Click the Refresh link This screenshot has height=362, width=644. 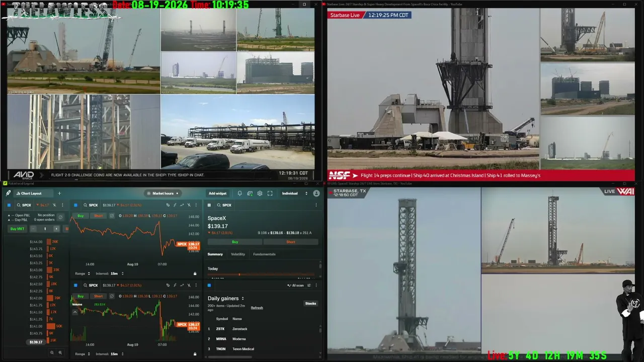[x=257, y=308]
